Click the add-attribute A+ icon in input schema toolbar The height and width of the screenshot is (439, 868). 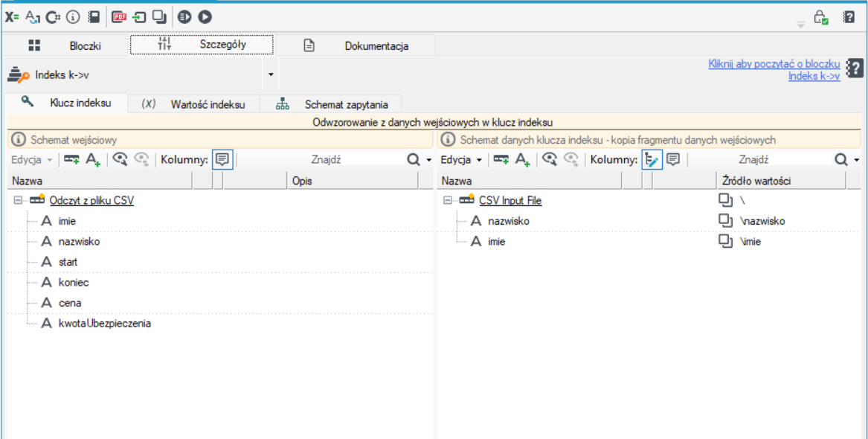[92, 160]
